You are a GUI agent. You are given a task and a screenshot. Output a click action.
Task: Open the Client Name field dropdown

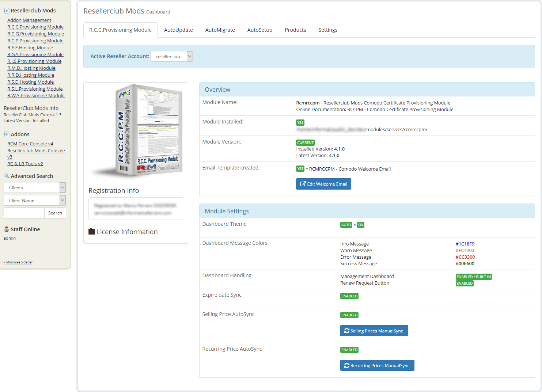coord(35,200)
